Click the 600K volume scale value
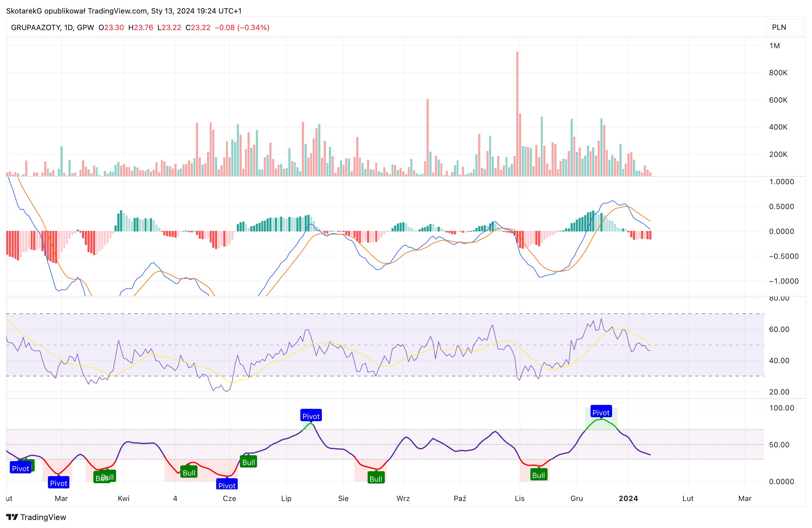Screen dimensions: 812x528 (x=778, y=100)
